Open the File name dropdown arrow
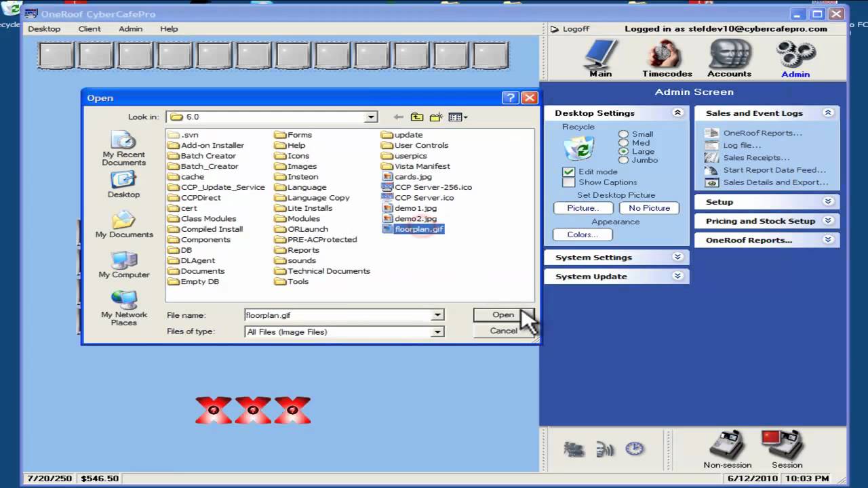The width and height of the screenshot is (868, 488). coord(437,315)
